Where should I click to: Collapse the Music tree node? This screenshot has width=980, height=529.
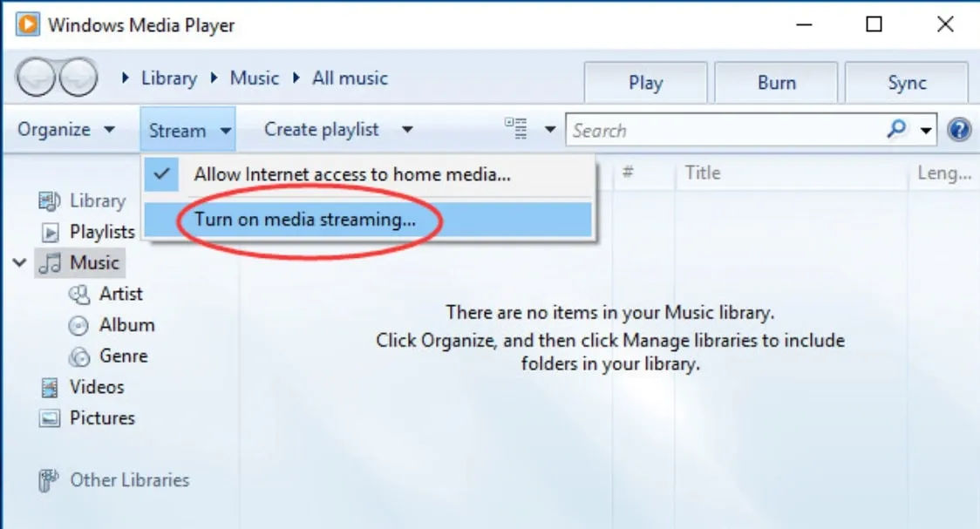pyautogui.click(x=20, y=262)
